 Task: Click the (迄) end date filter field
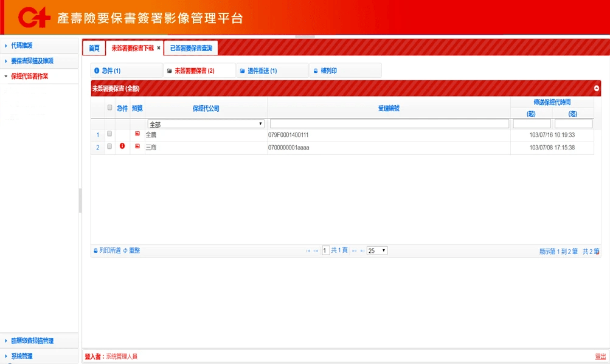574,124
